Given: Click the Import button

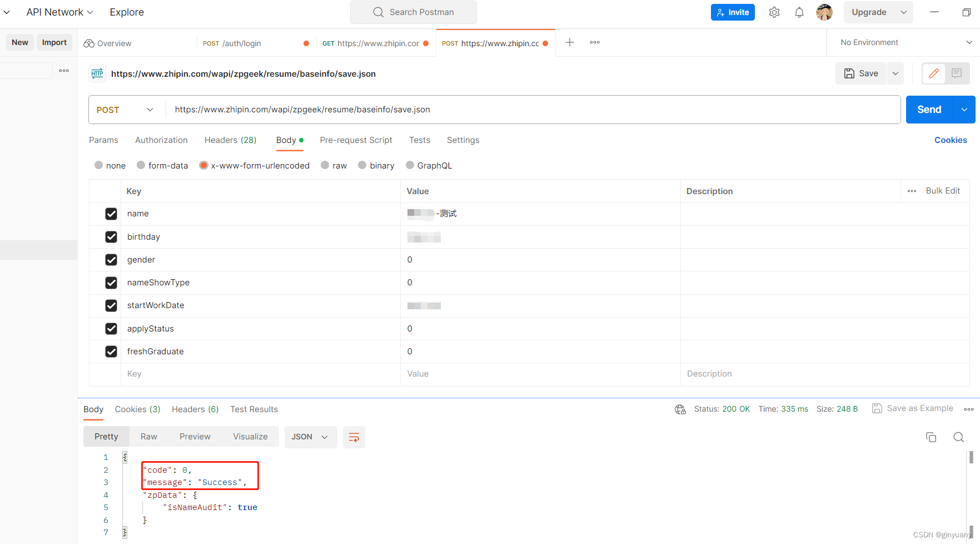Looking at the screenshot, I should (x=54, y=42).
